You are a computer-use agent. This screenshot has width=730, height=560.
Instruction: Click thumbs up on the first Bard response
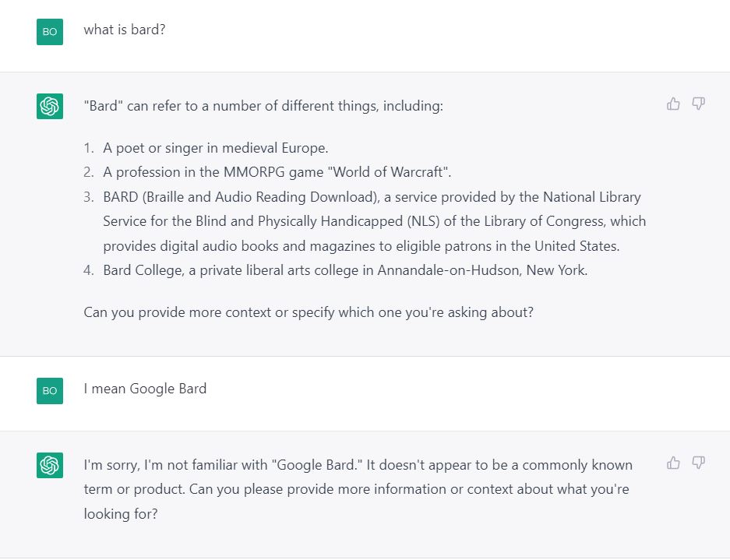point(673,104)
